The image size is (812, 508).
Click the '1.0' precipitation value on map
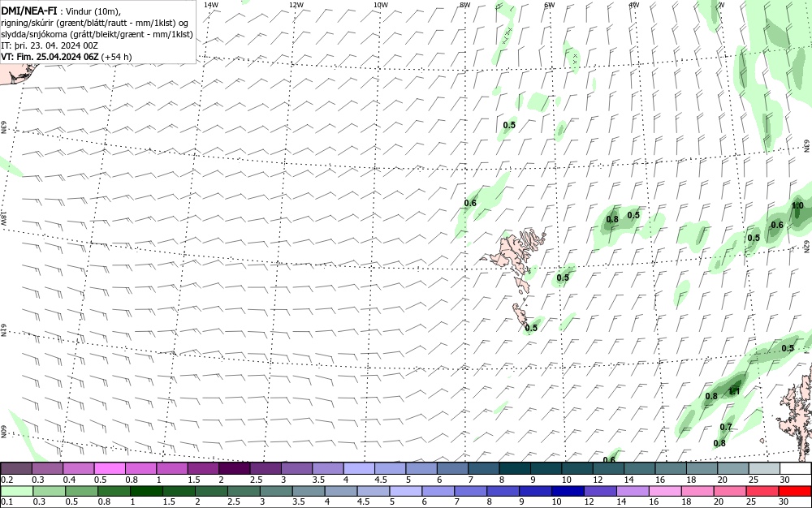pyautogui.click(x=797, y=205)
